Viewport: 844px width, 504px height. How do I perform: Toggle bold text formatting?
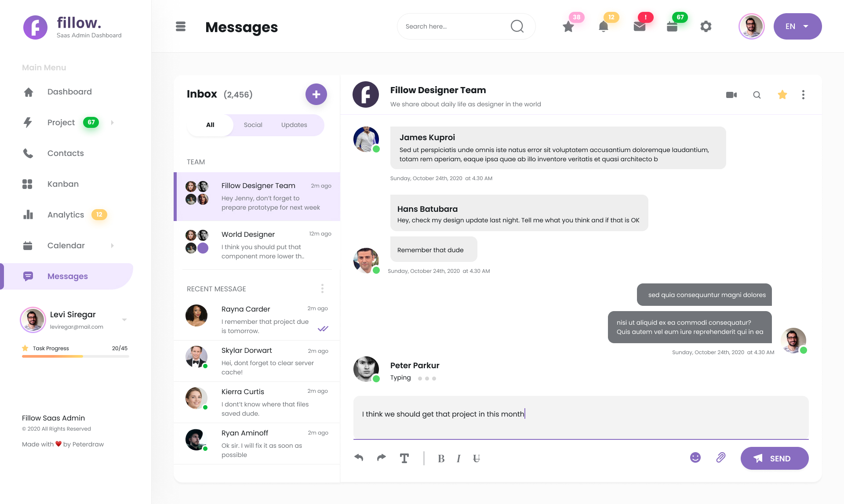(441, 459)
